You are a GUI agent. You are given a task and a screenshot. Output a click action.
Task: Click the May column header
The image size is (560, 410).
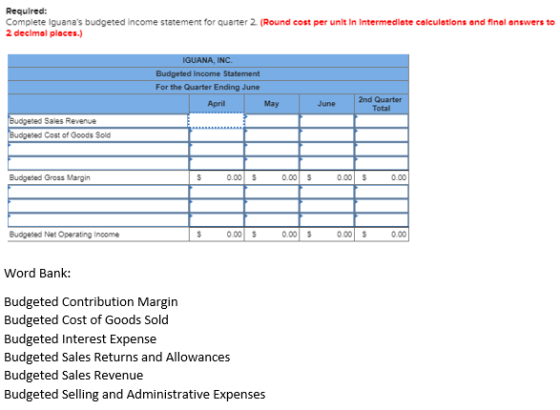(x=271, y=104)
